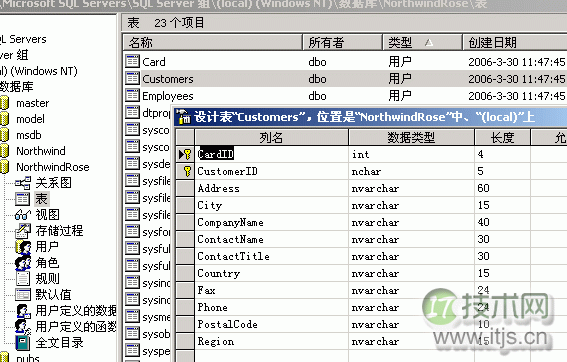This screenshot has height=362, width=567.
Task: Click the 列名 column header
Action: tap(272, 137)
